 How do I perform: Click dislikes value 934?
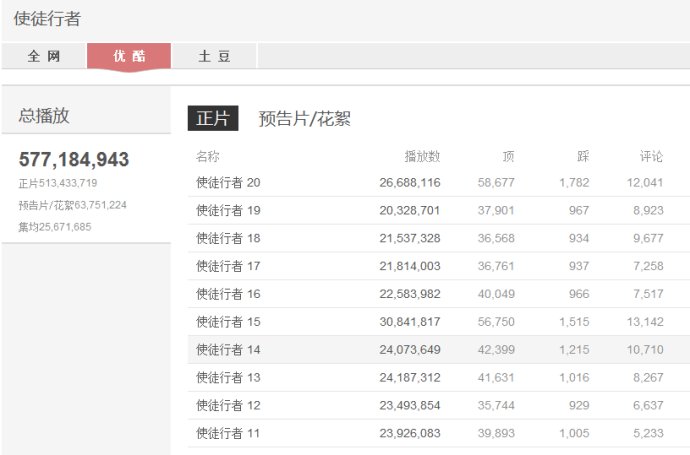pyautogui.click(x=579, y=238)
